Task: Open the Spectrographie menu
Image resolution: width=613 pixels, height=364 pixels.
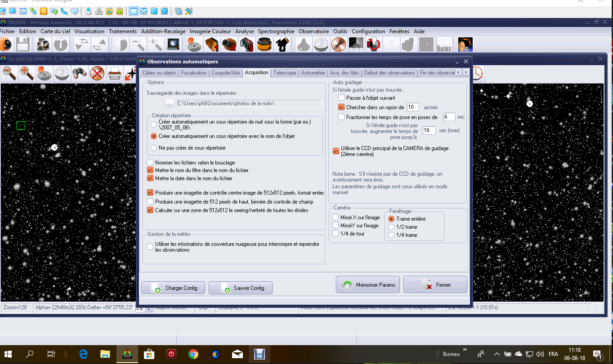Action: (x=276, y=31)
